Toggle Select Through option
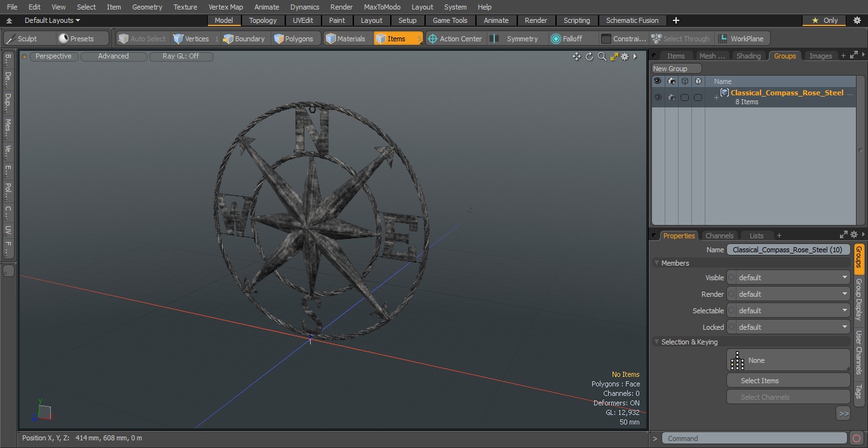The width and height of the screenshot is (868, 448). tap(681, 39)
